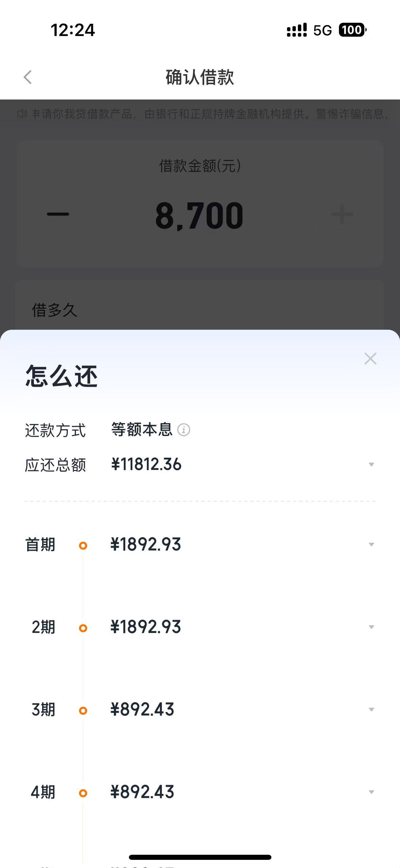Expand the 2期 payment details arrow

click(x=372, y=627)
